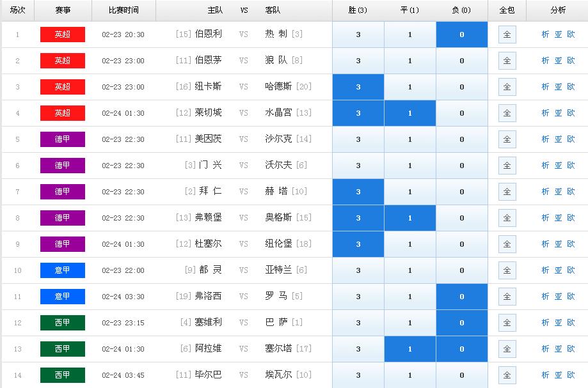This screenshot has width=588, height=388.
Task: Toggle loss (0) for 弗洛西 vs 罗马
Action: point(461,297)
